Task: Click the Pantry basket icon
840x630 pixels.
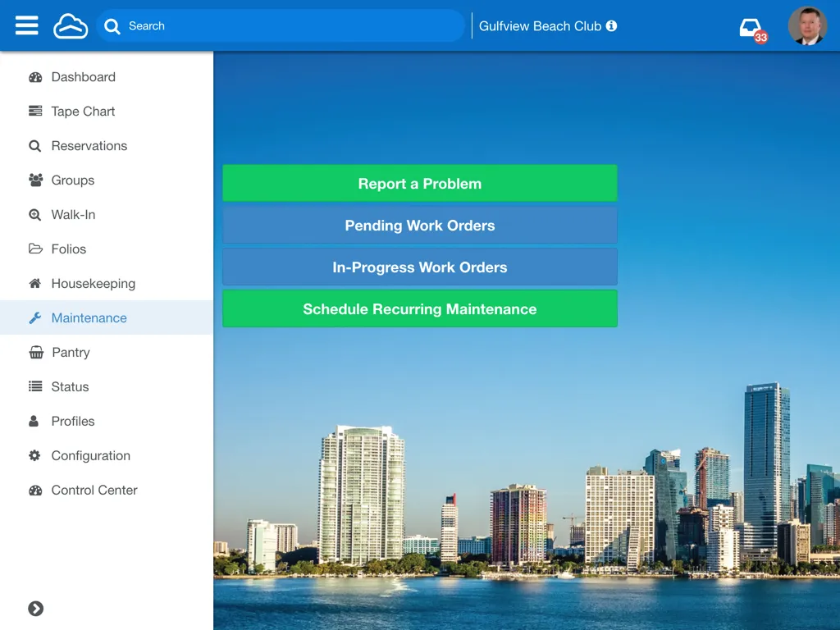Action: pyautogui.click(x=36, y=353)
